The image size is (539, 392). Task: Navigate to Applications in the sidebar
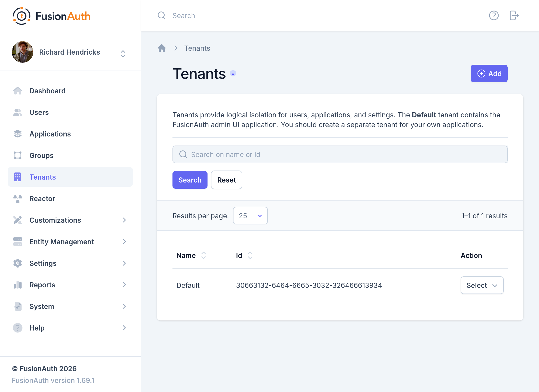(70, 134)
